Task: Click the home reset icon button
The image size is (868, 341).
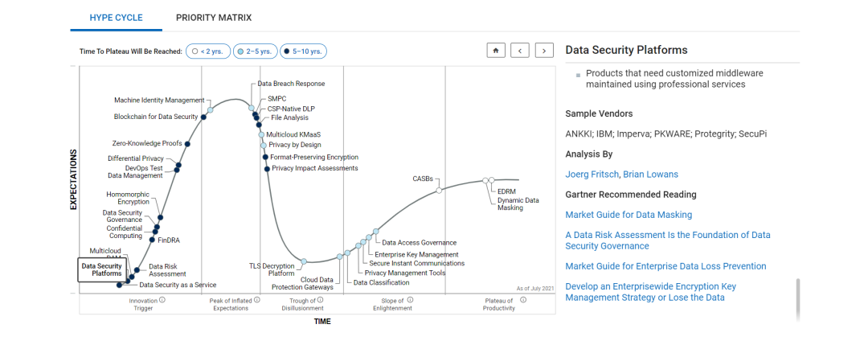Action: point(495,51)
